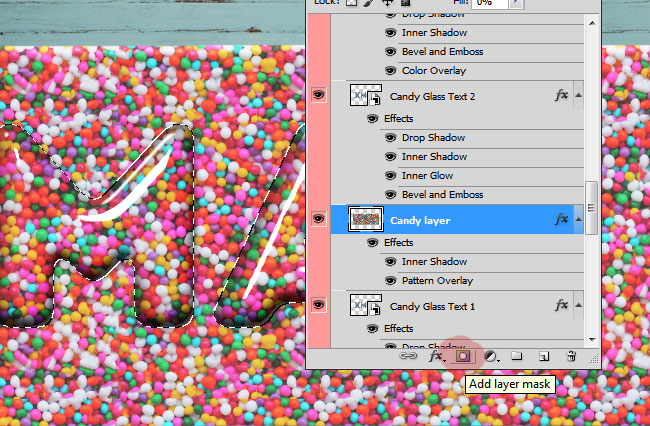Click the layers panel scroll down arrow
The height and width of the screenshot is (426, 650).
tap(592, 340)
